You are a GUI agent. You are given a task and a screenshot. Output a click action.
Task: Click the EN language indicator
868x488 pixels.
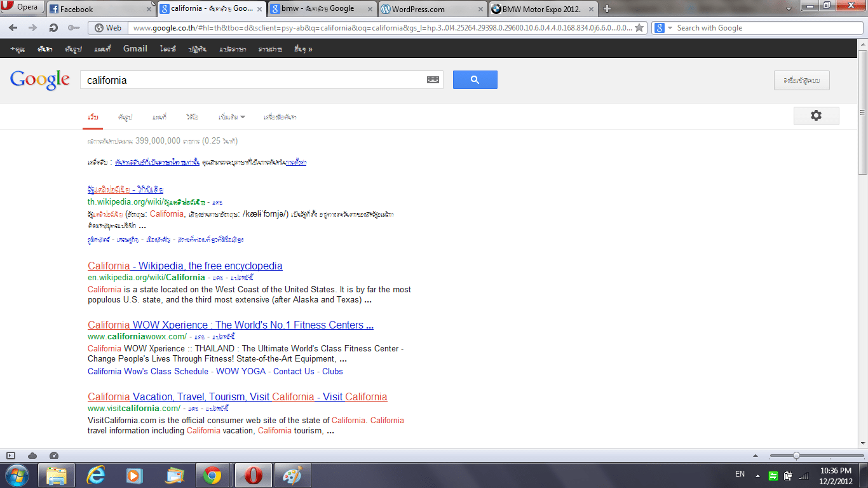[740, 474]
